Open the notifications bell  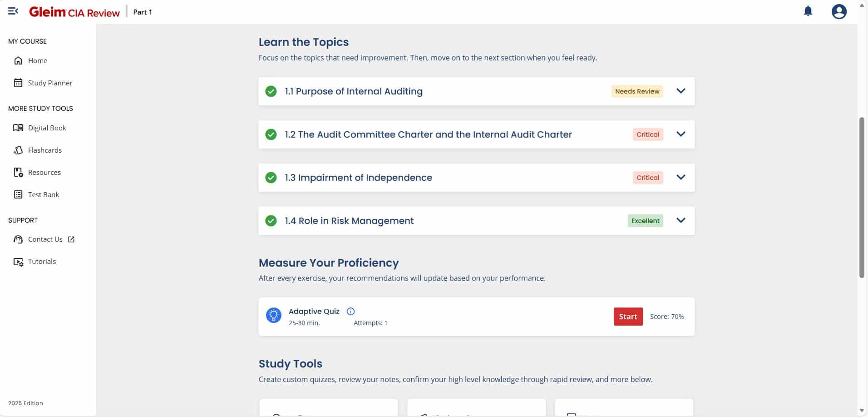coord(808,11)
